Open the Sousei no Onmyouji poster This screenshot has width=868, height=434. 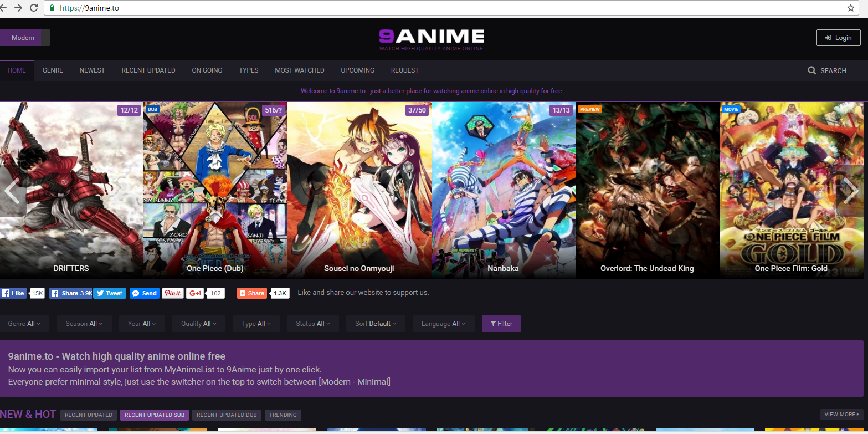pyautogui.click(x=359, y=190)
